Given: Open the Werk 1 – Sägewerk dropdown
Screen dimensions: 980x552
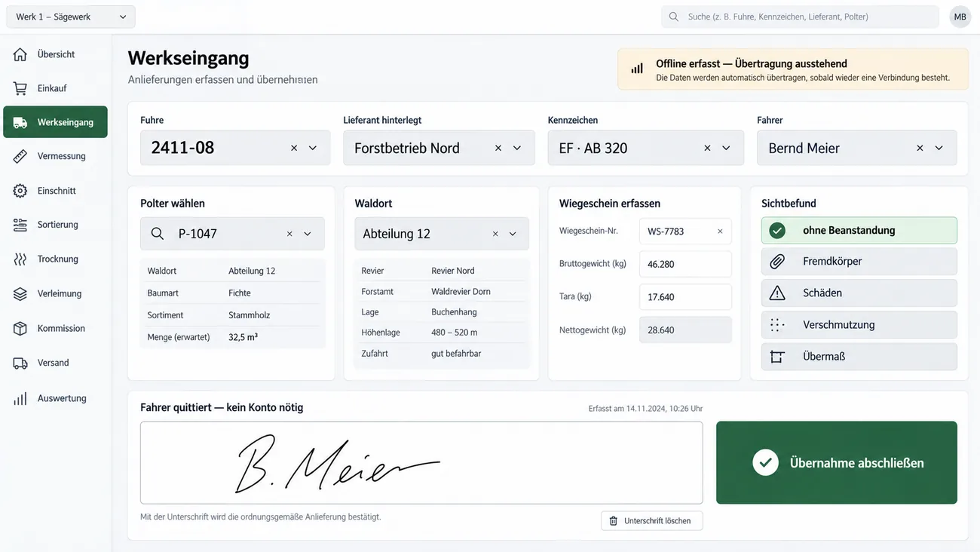Looking at the screenshot, I should (x=71, y=17).
